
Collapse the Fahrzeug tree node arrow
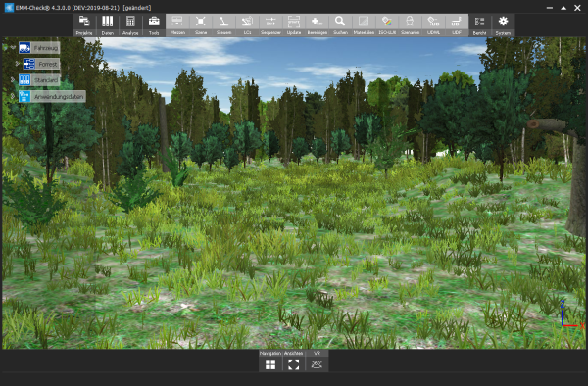click(x=13, y=48)
